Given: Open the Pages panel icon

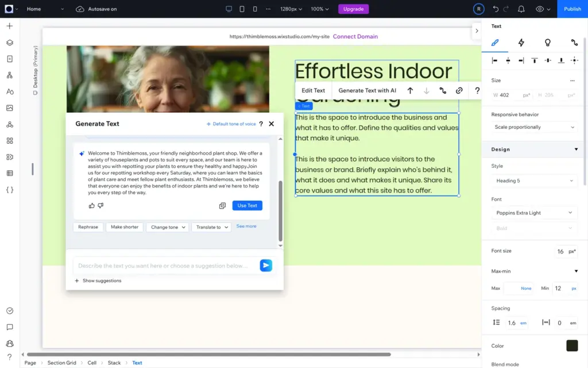Looking at the screenshot, I should point(10,59).
